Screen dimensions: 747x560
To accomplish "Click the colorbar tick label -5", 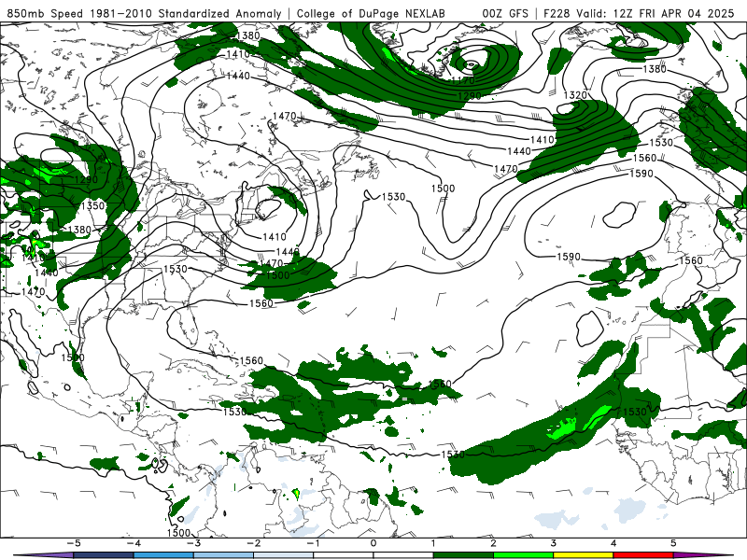I will [x=73, y=543].
